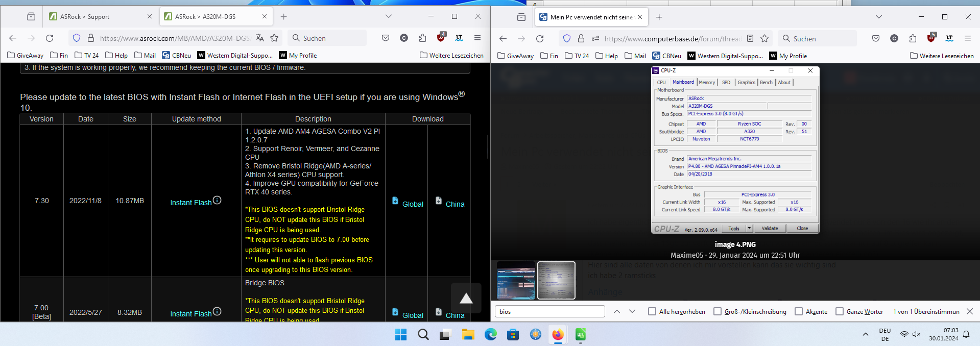The image size is (980, 346).
Task: Download version 7.30 BIOS from China
Action: (x=450, y=203)
